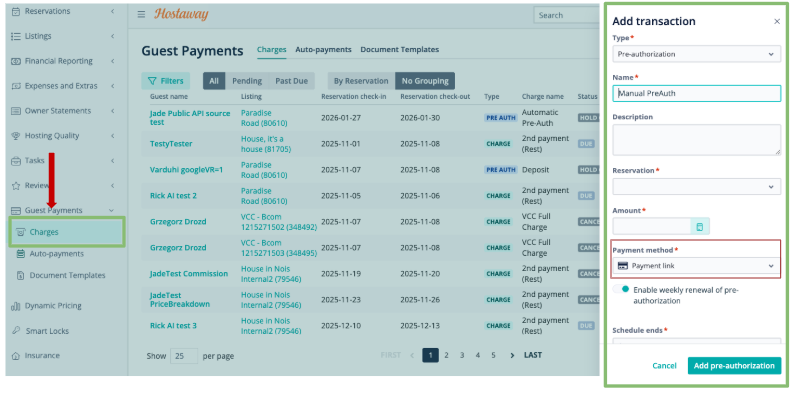Click the Hostaway logo

pos(181,14)
